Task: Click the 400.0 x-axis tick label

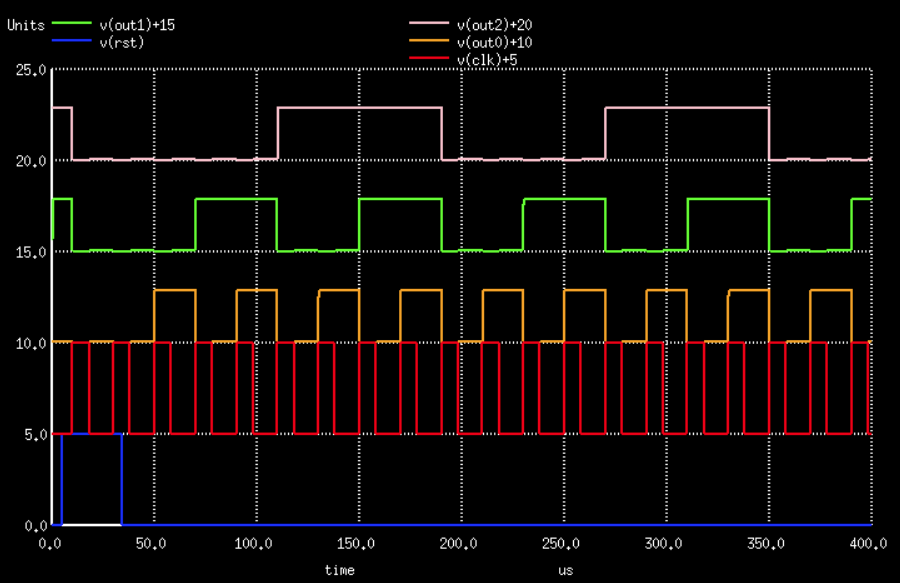Action: point(867,544)
